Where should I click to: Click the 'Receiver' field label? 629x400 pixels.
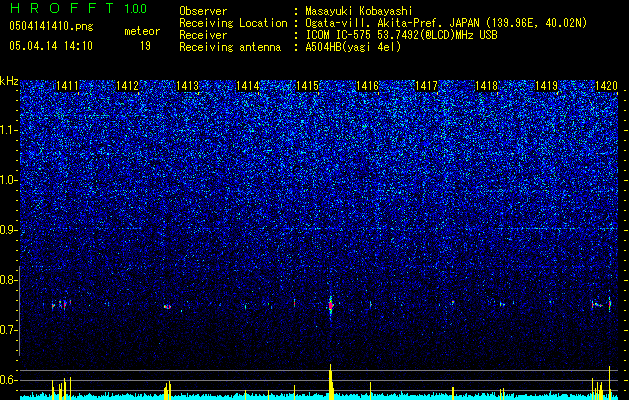tap(203, 35)
